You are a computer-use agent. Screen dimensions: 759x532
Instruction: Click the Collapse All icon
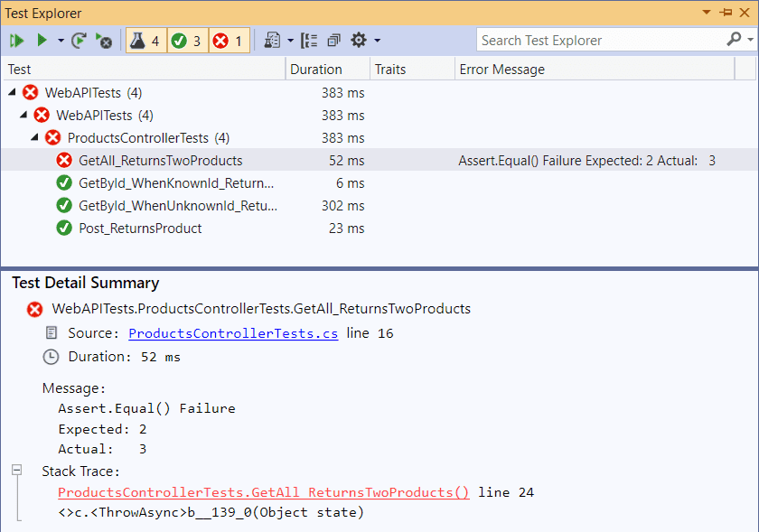[333, 41]
